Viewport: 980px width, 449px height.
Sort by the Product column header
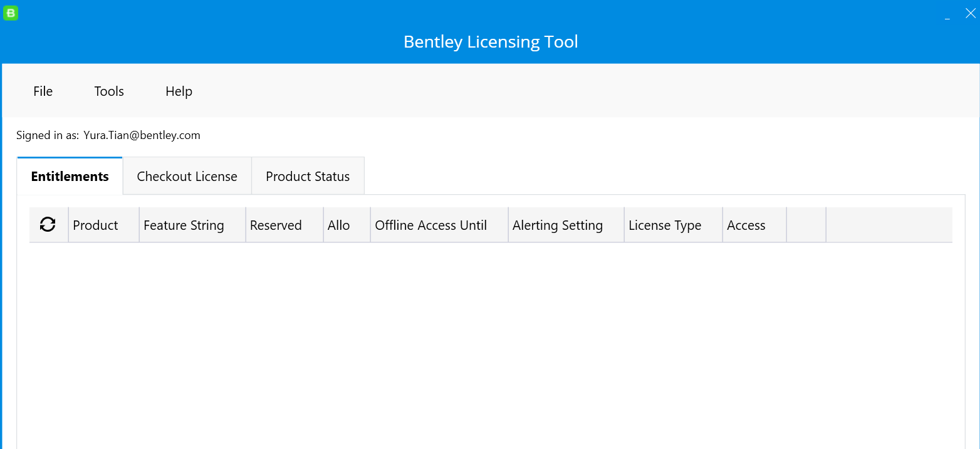point(95,225)
